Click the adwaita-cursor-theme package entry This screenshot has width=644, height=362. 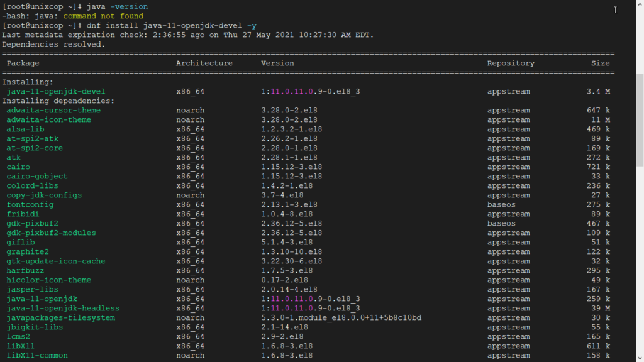pyautogui.click(x=53, y=111)
